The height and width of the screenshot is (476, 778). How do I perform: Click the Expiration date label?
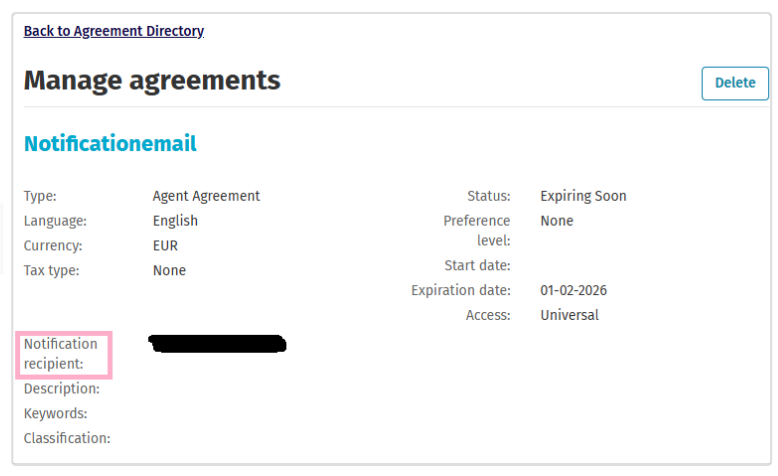(461, 291)
